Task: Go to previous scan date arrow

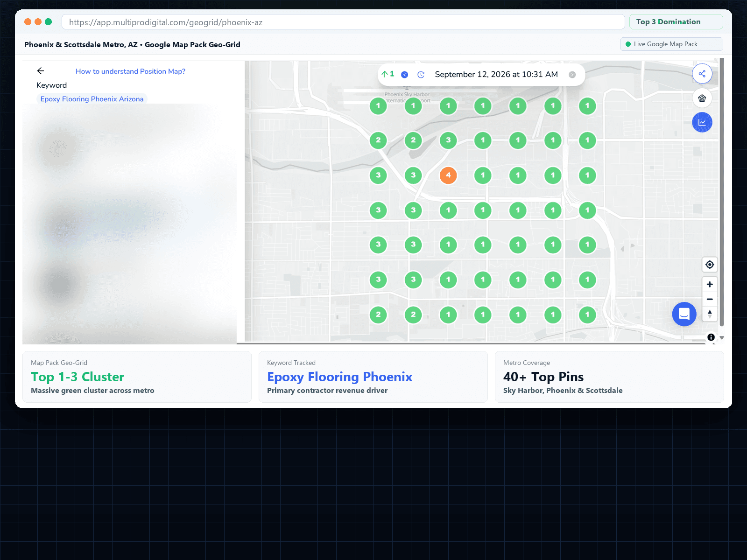Action: coord(405,75)
